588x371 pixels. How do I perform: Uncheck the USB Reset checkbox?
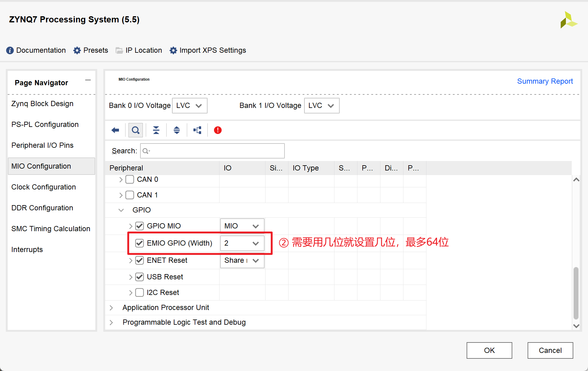tap(139, 277)
